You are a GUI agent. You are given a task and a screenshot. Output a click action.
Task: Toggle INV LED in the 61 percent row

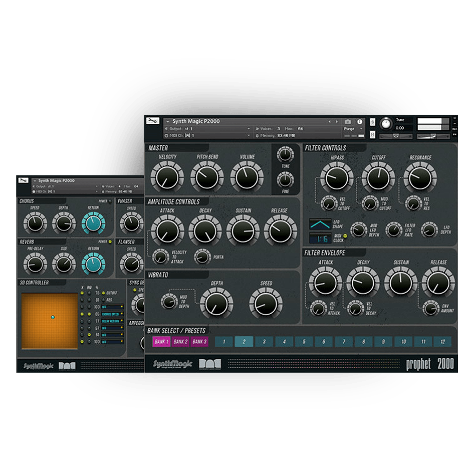(x=89, y=335)
